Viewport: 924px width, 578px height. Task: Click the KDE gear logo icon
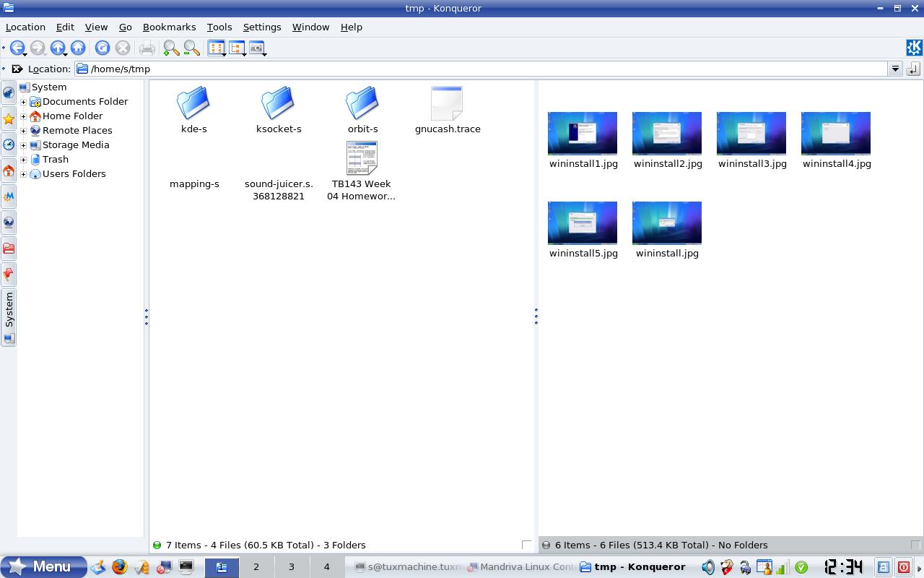914,48
